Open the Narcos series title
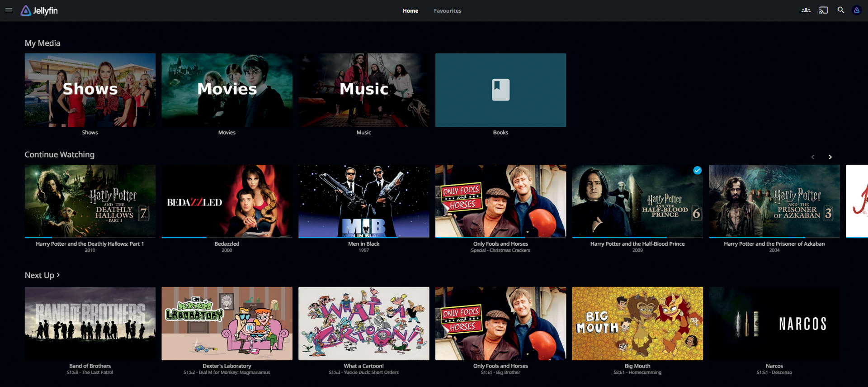 coord(774,366)
